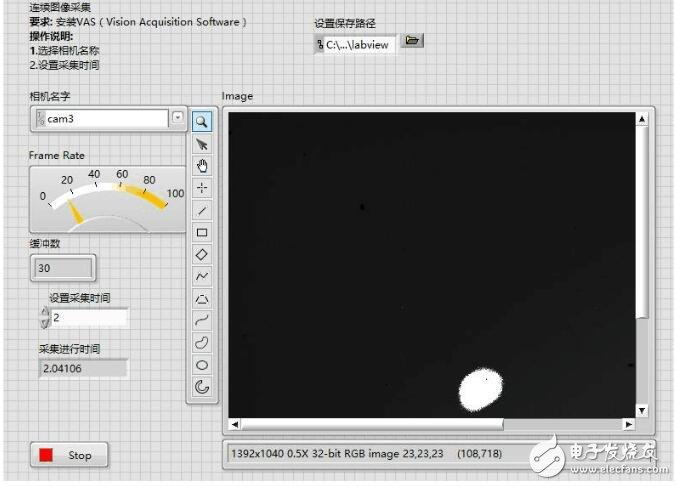Image resolution: width=677 pixels, height=486 pixels.
Task: Select the Freehand Region tool
Action: [x=202, y=343]
